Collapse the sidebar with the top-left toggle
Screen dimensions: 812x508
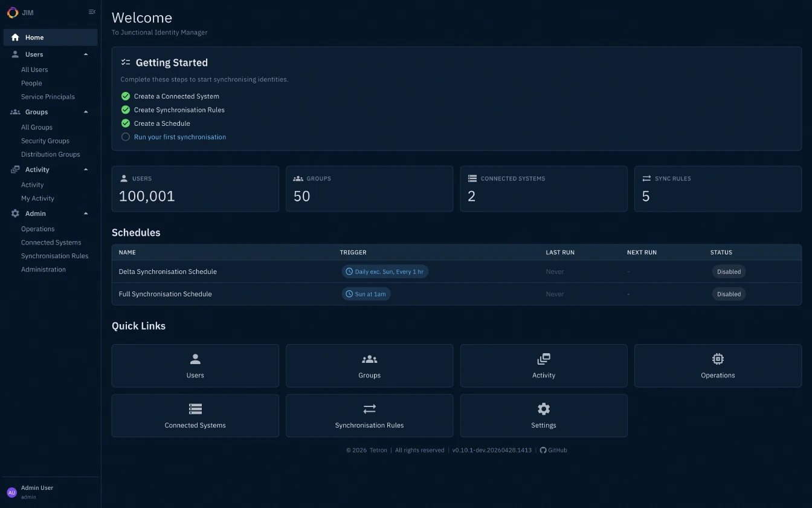[x=91, y=11]
